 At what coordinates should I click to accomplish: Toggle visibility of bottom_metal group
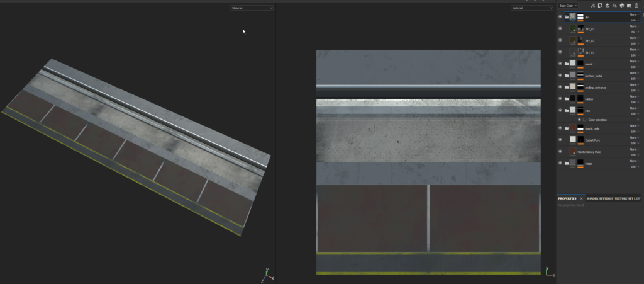point(560,75)
